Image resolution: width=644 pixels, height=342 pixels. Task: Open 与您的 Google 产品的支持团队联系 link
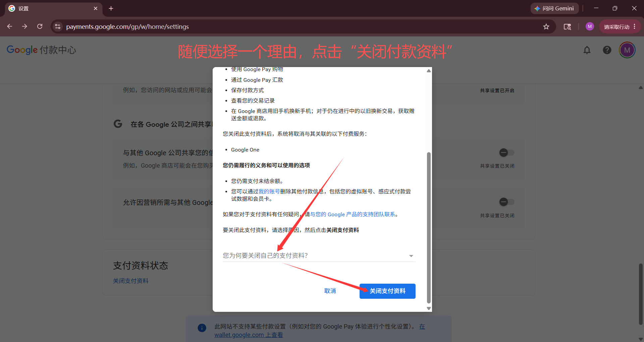click(353, 214)
